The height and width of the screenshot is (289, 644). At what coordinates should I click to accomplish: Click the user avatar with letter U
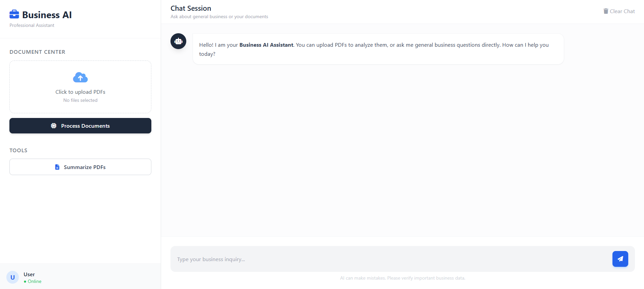[x=13, y=277]
